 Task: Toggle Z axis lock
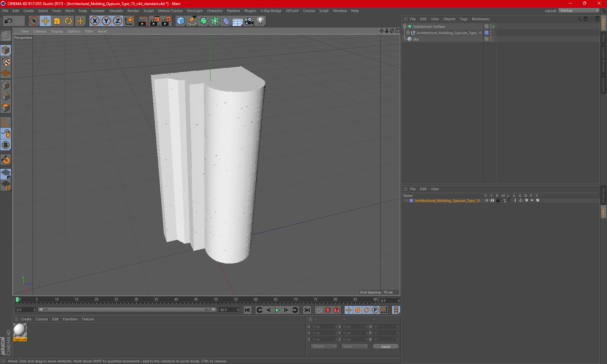point(118,21)
